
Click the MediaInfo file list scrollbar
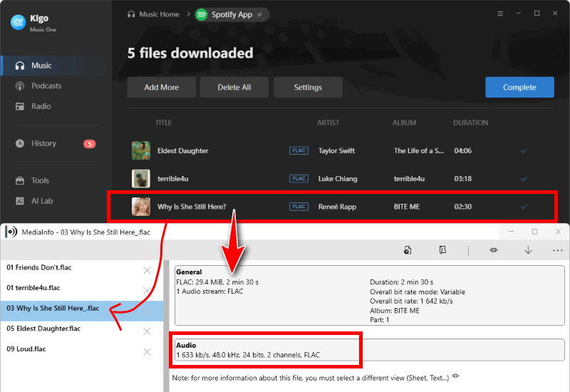click(x=167, y=326)
